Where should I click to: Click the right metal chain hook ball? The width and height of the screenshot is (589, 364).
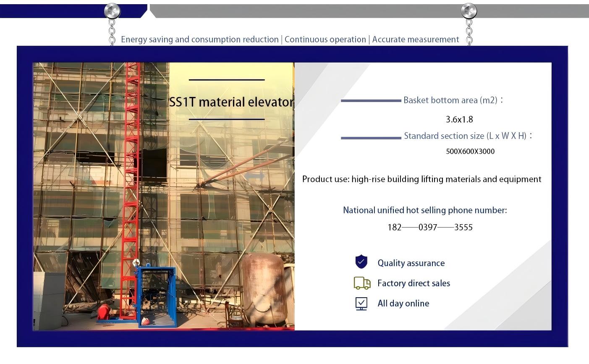tap(469, 11)
